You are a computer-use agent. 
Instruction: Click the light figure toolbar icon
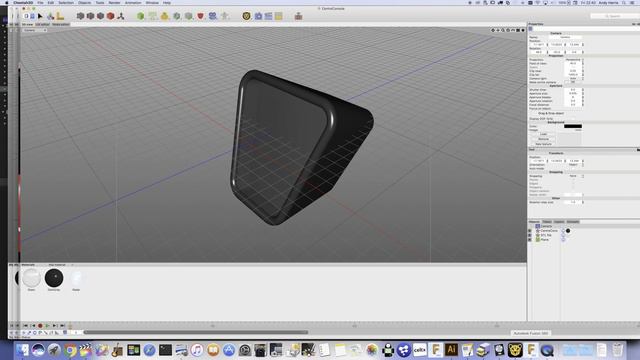(224, 16)
